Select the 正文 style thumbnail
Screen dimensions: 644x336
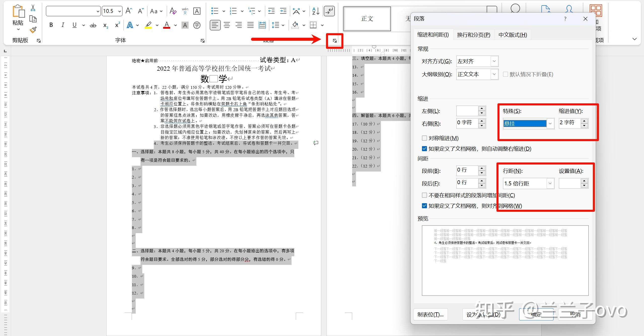367,19
